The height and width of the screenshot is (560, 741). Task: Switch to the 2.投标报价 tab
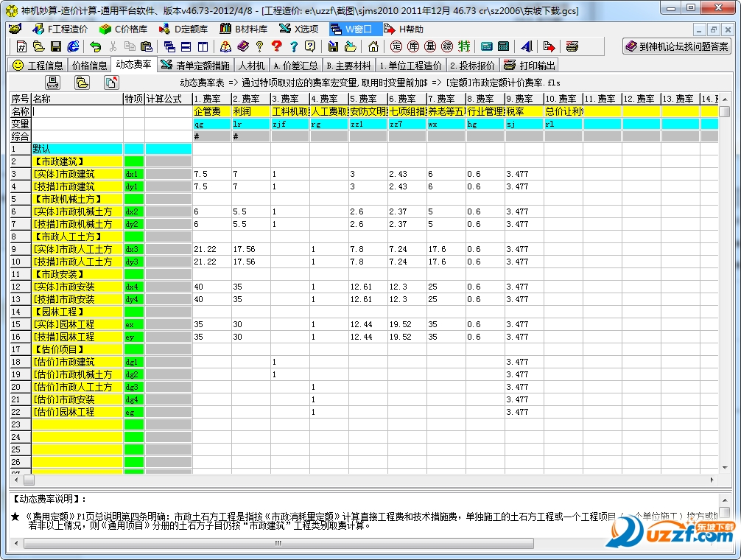click(x=473, y=66)
